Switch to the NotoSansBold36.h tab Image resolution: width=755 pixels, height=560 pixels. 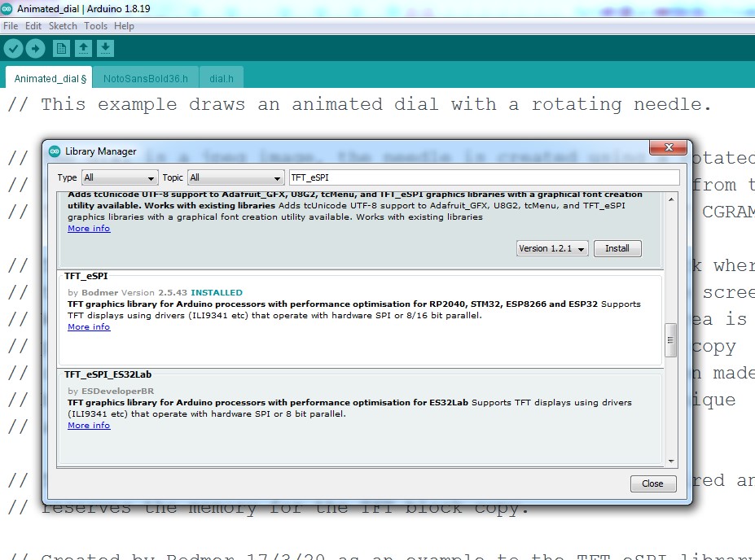click(146, 78)
